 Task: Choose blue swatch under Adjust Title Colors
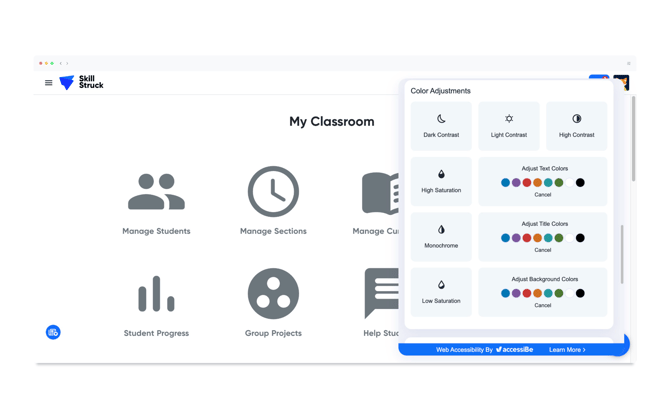coord(505,238)
